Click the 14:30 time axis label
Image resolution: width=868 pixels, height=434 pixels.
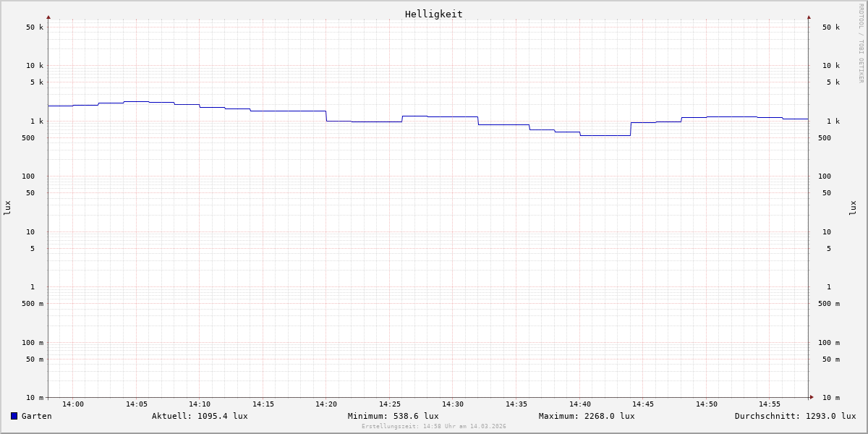453,404
